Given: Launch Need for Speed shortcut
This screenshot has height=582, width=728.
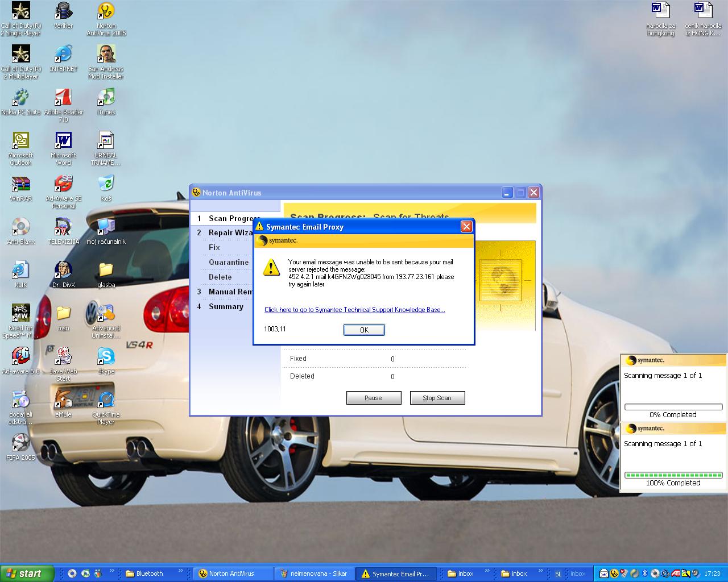Looking at the screenshot, I should 21,321.
